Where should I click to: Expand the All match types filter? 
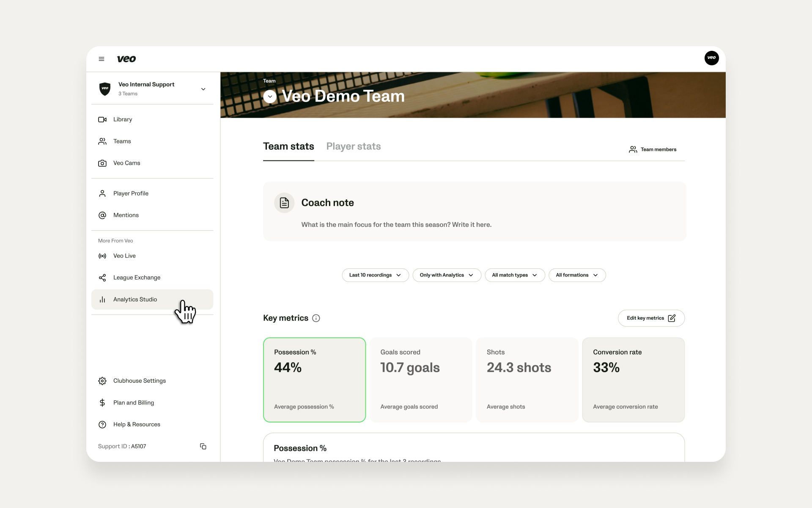point(514,275)
